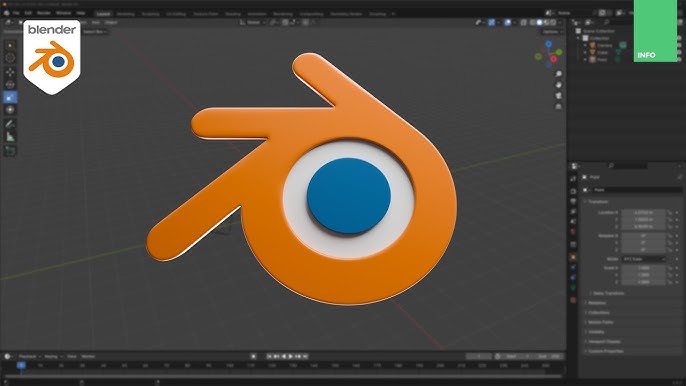
Task: Select the Rotate tool
Action: (x=10, y=84)
